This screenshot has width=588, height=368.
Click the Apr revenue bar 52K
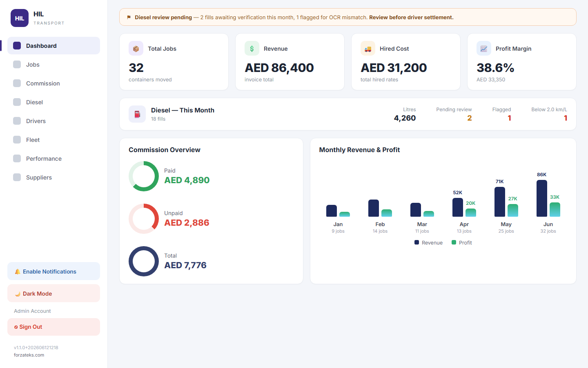(458, 207)
